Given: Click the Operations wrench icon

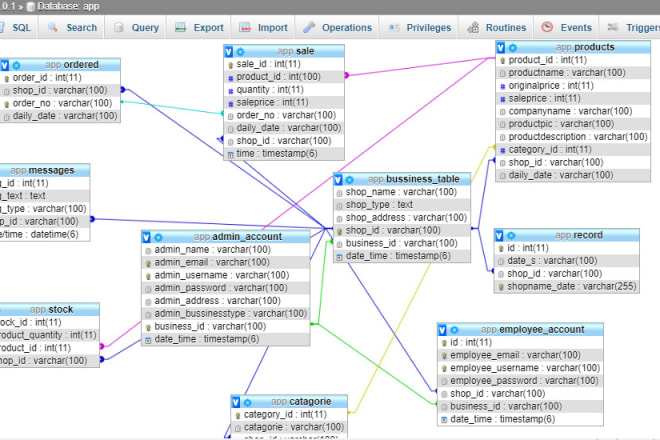Looking at the screenshot, I should point(309,27).
